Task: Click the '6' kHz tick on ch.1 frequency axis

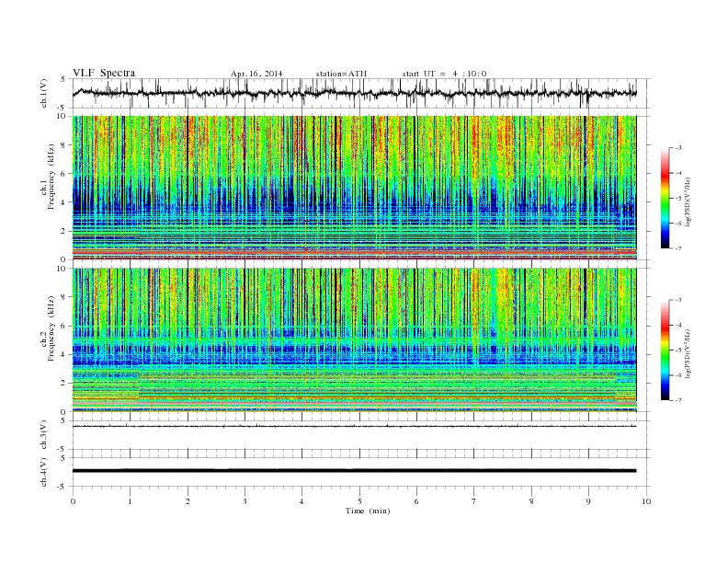Action: click(x=63, y=174)
